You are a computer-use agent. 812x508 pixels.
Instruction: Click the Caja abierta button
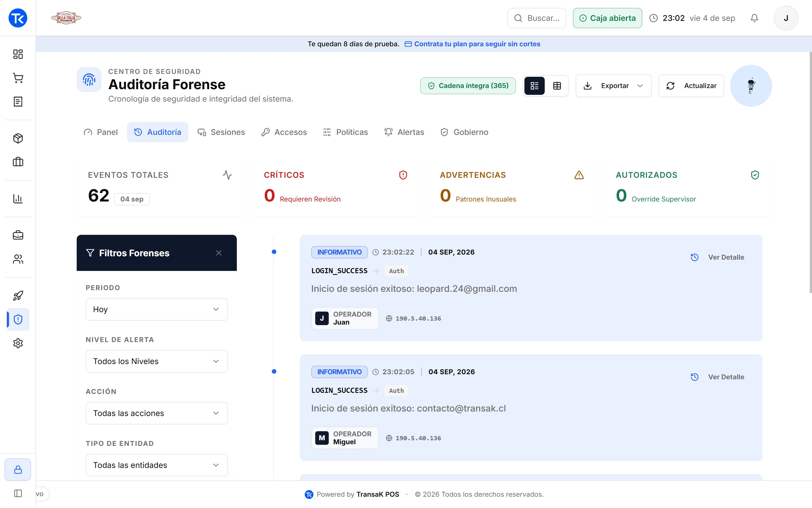(x=607, y=18)
